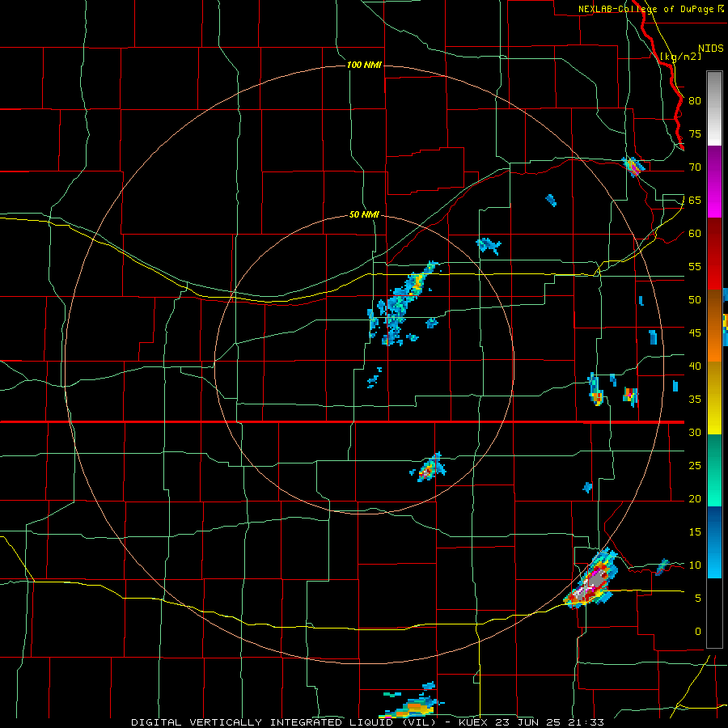Click the dark red segment of color bar

pos(714,254)
